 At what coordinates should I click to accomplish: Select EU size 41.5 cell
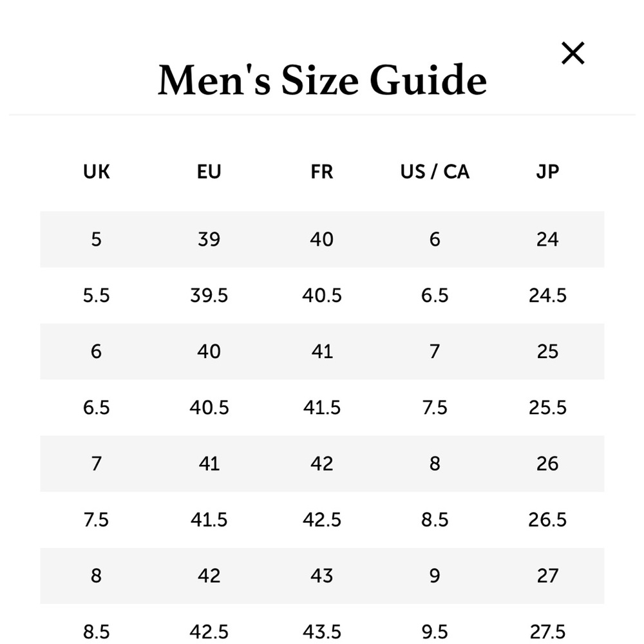click(209, 520)
